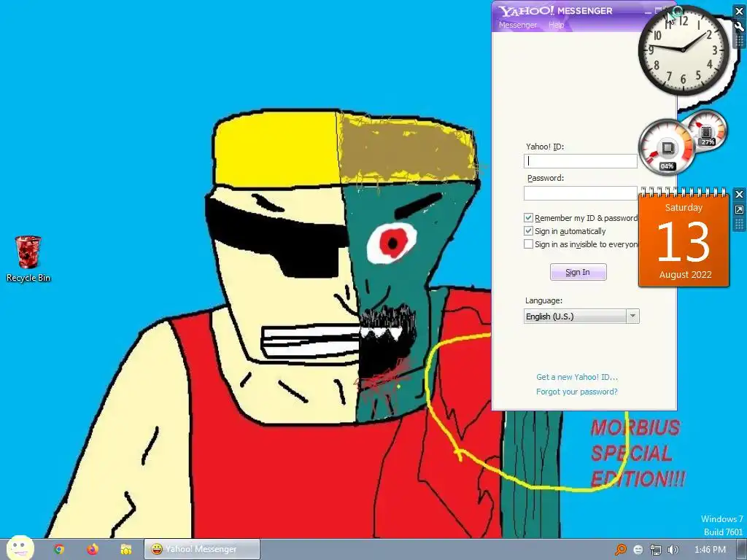This screenshot has width=747, height=560.
Task: Open clock gadget options wrench icon
Action: pos(740,27)
